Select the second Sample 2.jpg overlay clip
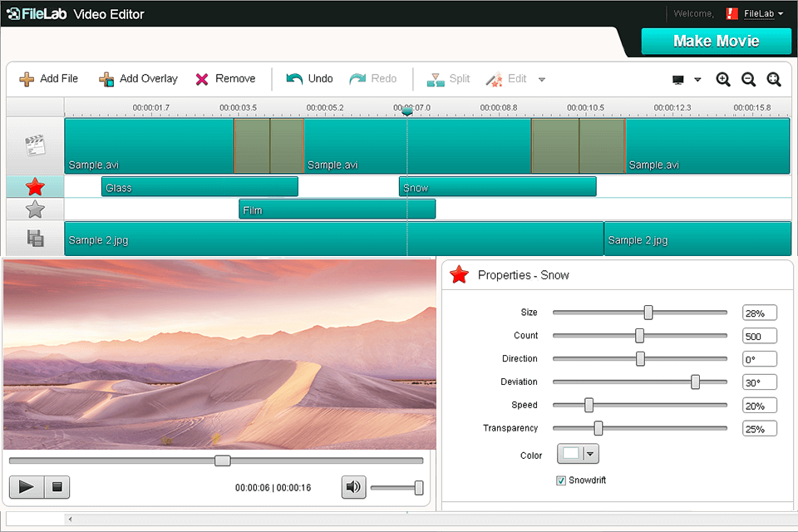Screen dimensions: 798x532 [x=697, y=239]
